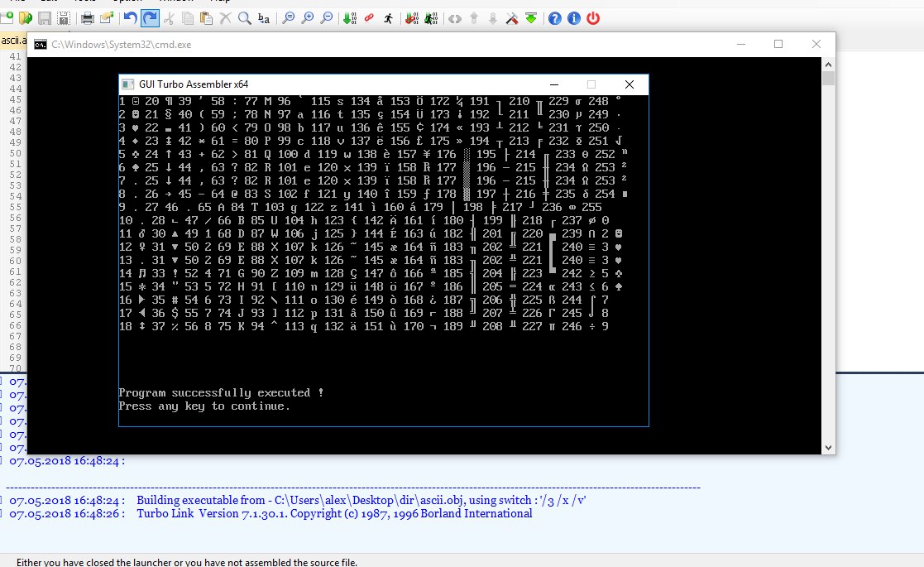
Task: Click the export folder icon with the arrow
Action: point(107,18)
